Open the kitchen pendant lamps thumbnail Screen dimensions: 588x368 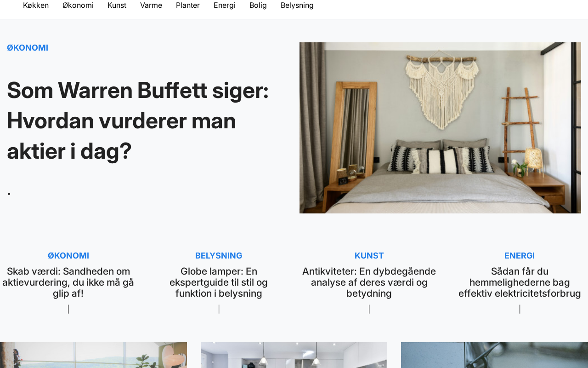tap(294, 355)
